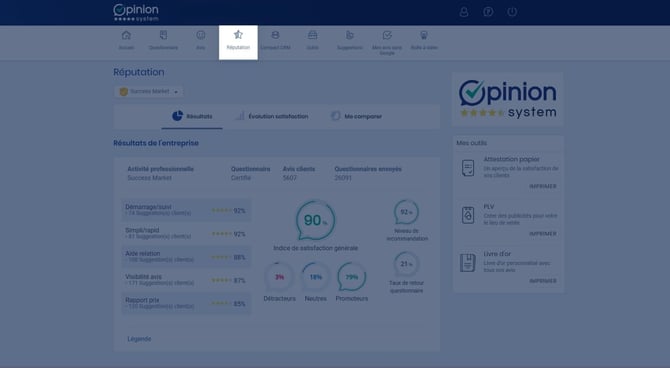Switch to the Me comparer tab
Image resolution: width=670 pixels, height=368 pixels.
[356, 116]
